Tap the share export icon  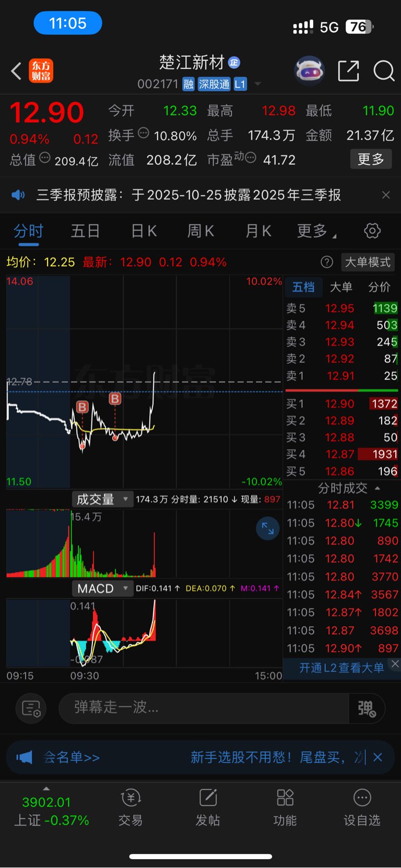pos(348,70)
